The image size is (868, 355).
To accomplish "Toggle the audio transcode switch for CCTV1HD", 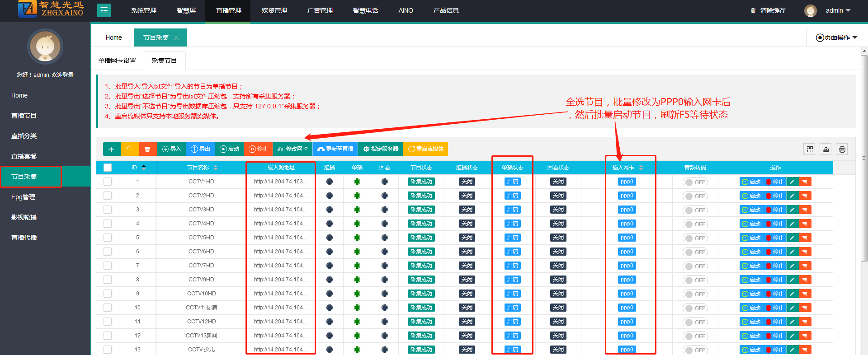I will coord(695,182).
